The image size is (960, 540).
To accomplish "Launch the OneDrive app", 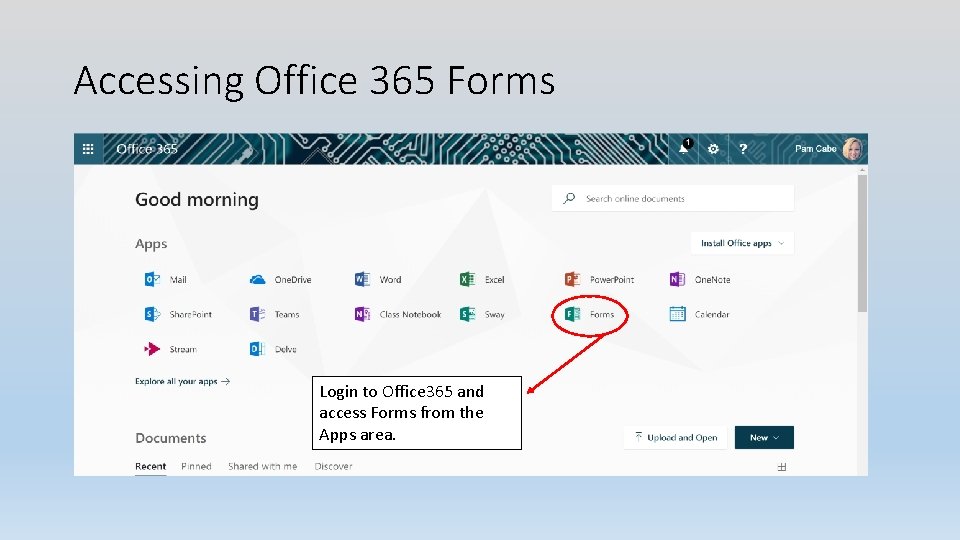I will [280, 280].
